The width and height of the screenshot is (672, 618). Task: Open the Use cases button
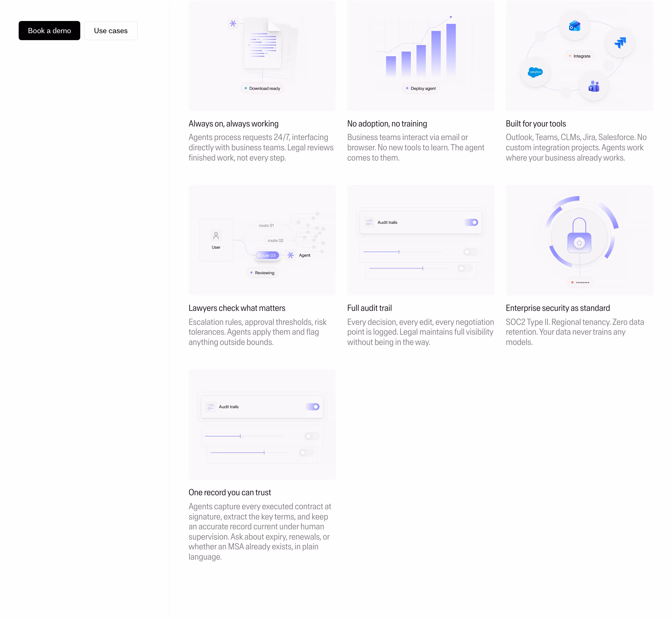(x=111, y=31)
